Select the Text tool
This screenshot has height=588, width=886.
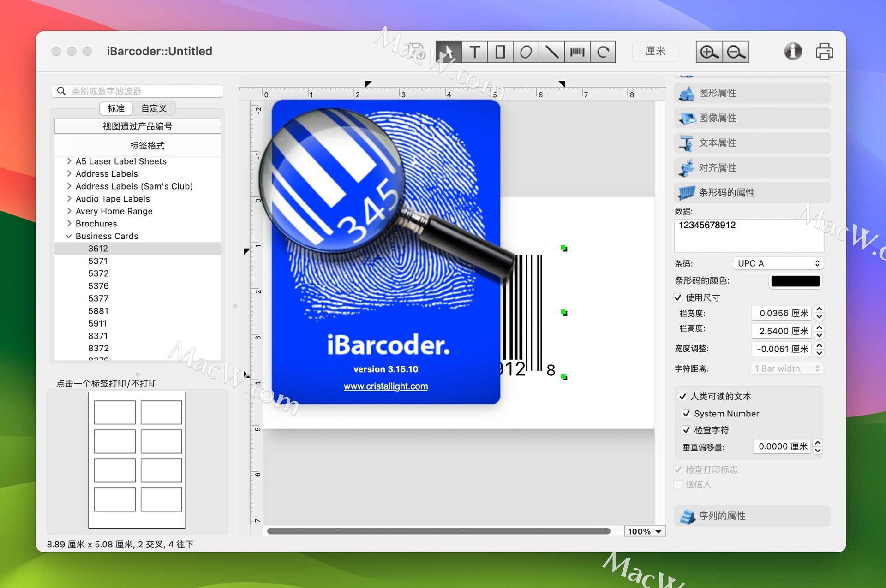click(474, 52)
